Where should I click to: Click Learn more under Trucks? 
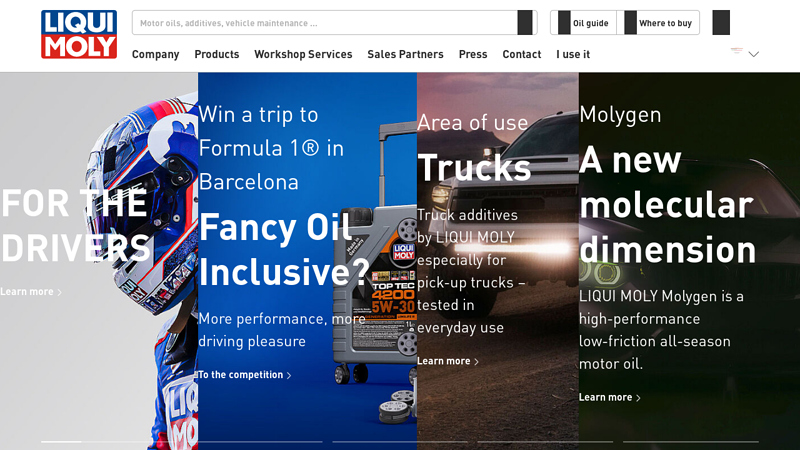(x=448, y=361)
